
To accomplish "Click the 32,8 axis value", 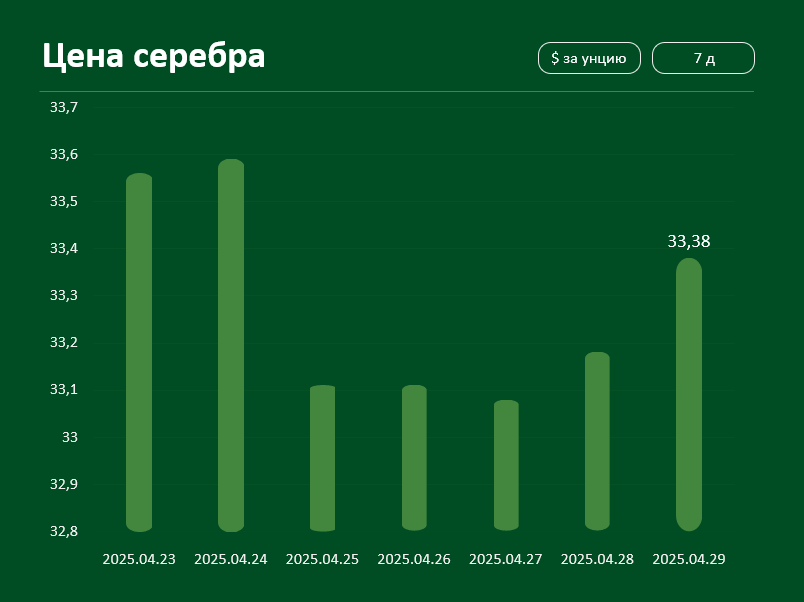I will (x=64, y=531).
